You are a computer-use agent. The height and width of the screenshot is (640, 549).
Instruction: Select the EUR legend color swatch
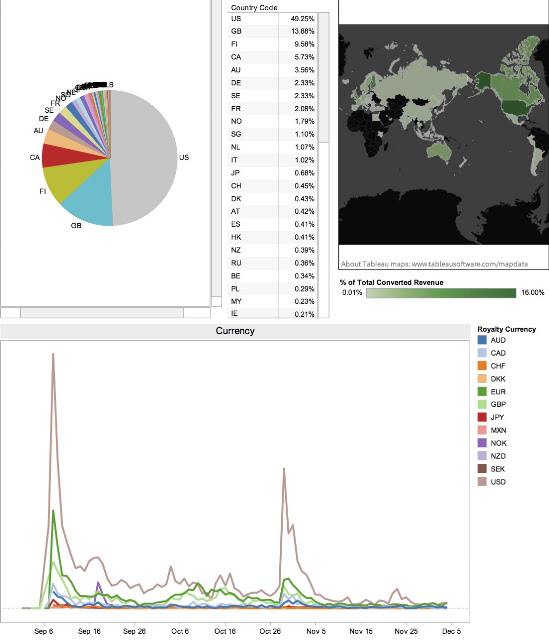[482, 391]
